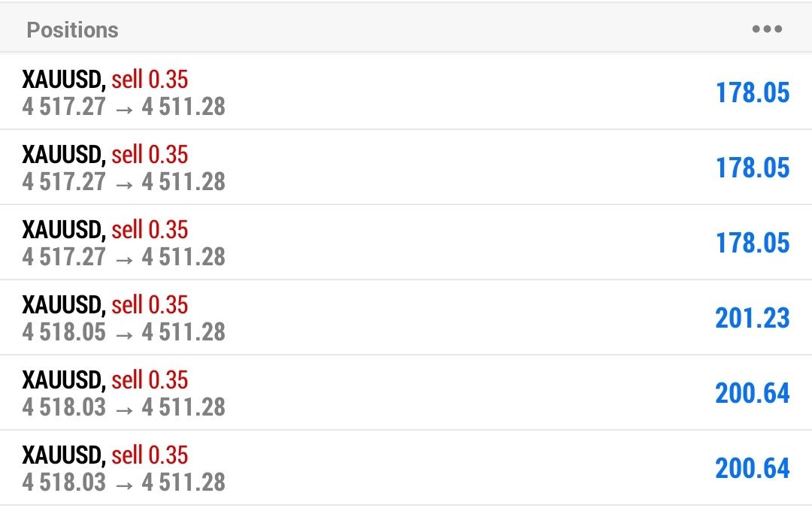Tap the second row's 4 517.27 price line
Screen dimensions: 812x508
pyautogui.click(x=124, y=182)
